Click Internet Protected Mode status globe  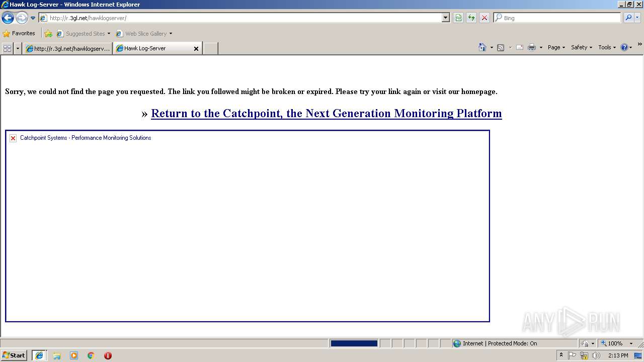[457, 343]
